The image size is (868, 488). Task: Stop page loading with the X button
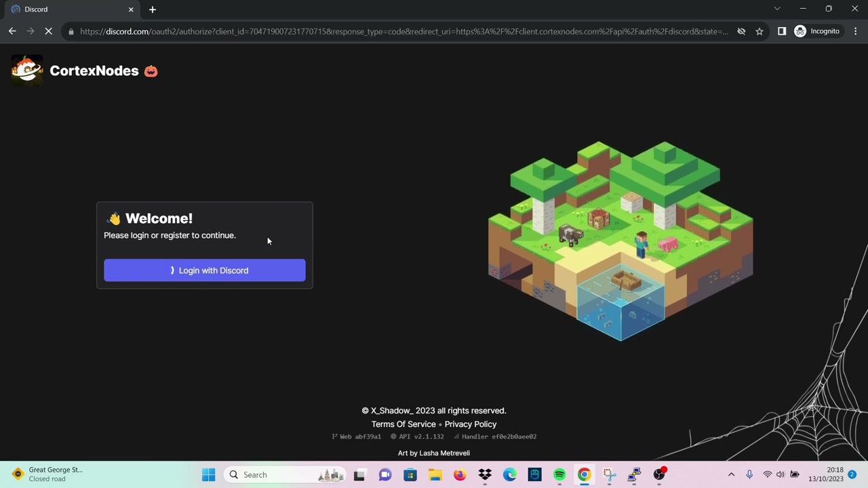pos(49,31)
